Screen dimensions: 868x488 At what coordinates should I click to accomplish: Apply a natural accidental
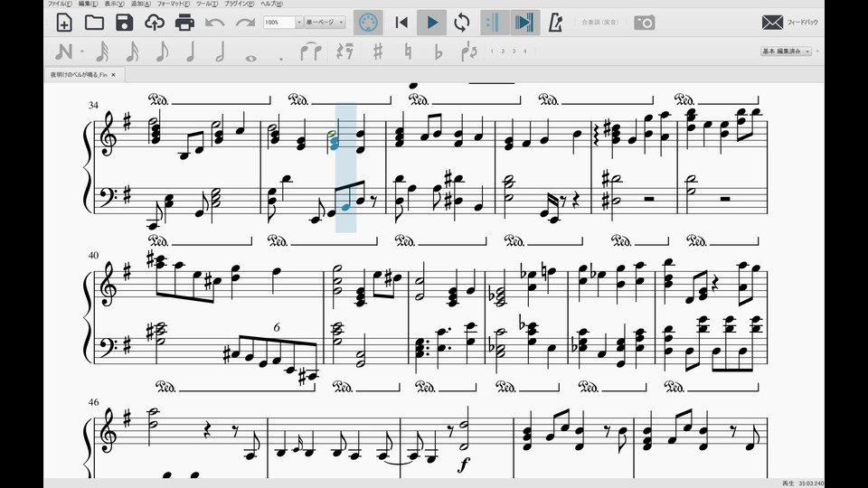tap(409, 52)
